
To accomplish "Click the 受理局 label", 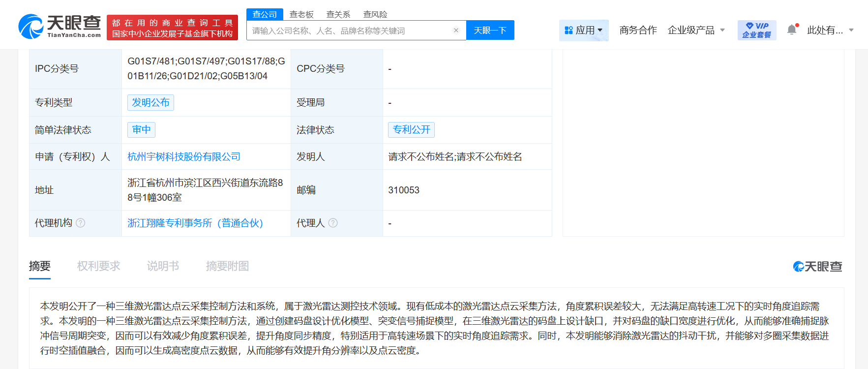I will (x=311, y=102).
